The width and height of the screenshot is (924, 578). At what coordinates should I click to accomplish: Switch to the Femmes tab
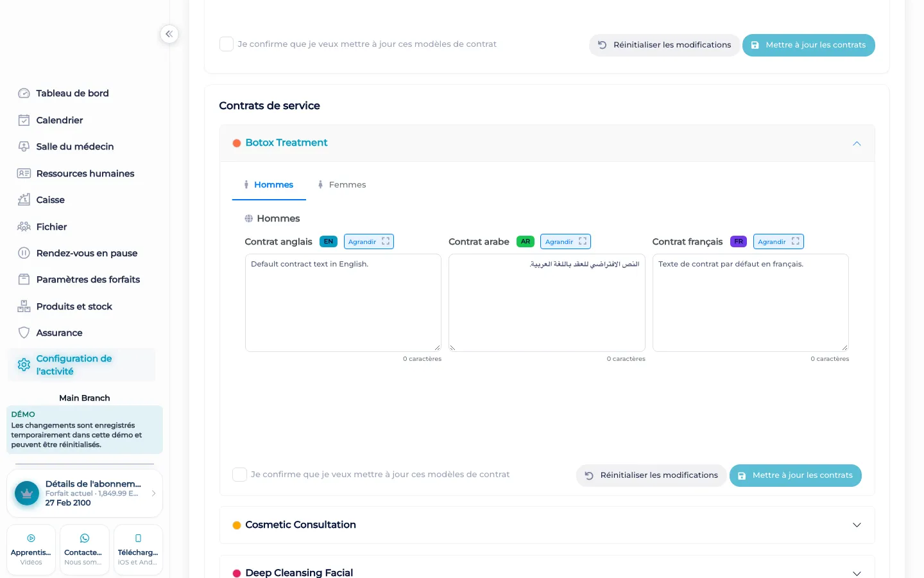pyautogui.click(x=342, y=185)
